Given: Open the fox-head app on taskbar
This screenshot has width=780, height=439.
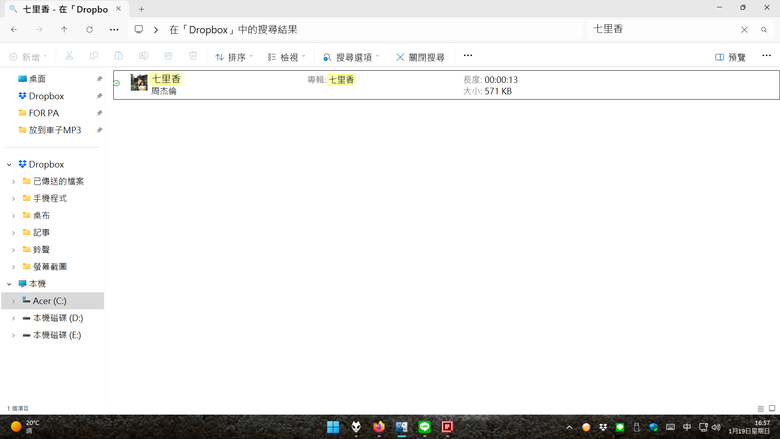Looking at the screenshot, I should click(356, 427).
